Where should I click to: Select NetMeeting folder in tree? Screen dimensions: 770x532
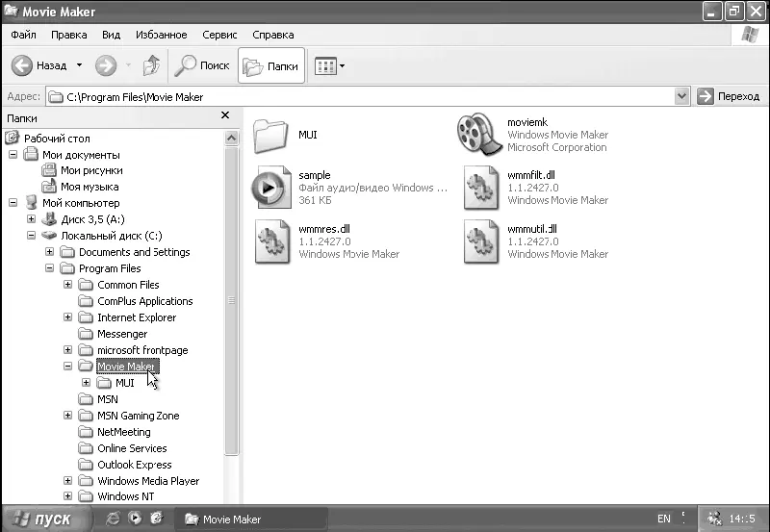tap(124, 432)
